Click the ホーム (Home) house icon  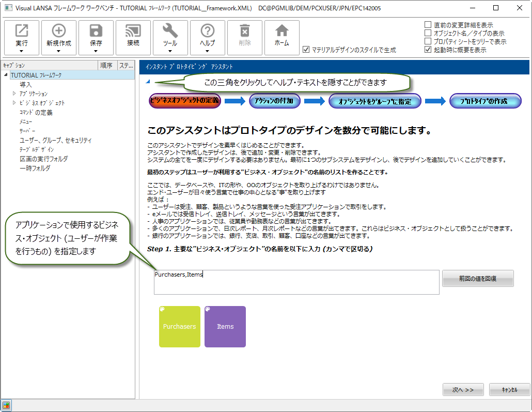click(282, 30)
